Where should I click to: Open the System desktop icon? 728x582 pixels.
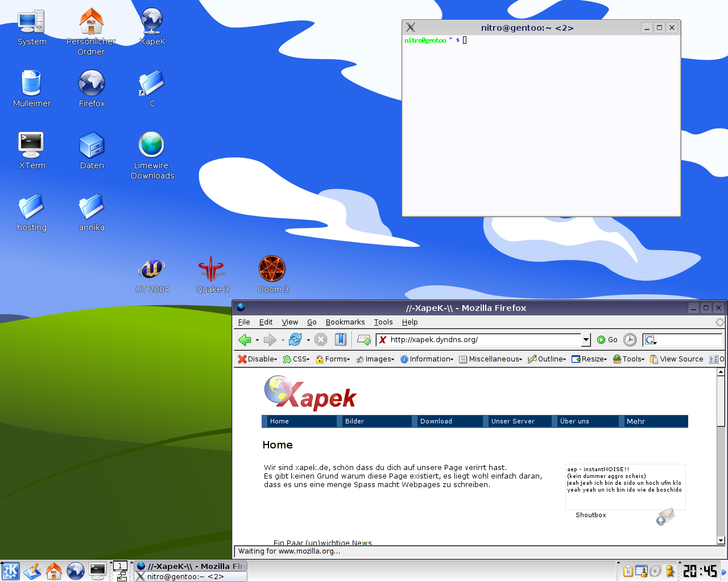point(32,27)
